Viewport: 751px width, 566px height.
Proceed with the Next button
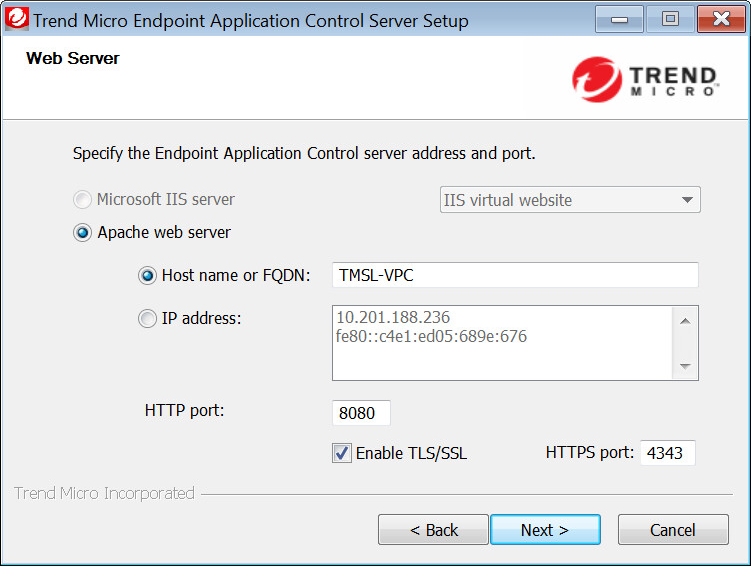click(x=545, y=530)
